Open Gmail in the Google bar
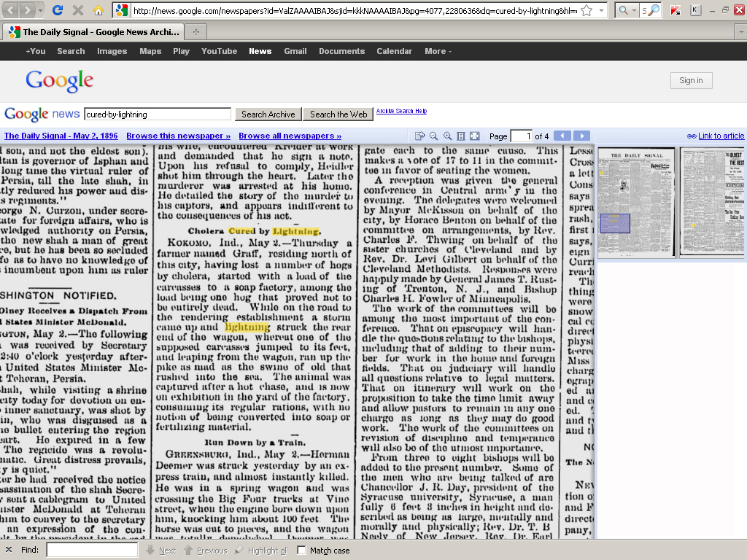 (295, 51)
